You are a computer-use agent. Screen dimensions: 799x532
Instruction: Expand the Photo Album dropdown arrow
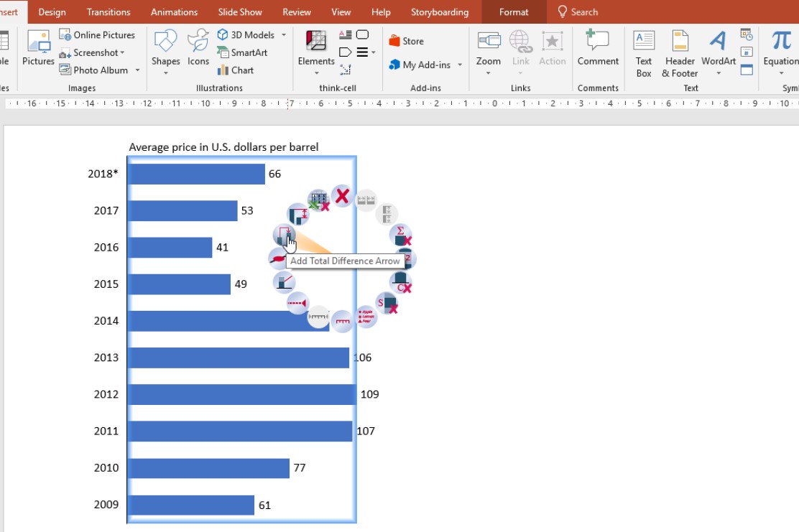point(137,70)
